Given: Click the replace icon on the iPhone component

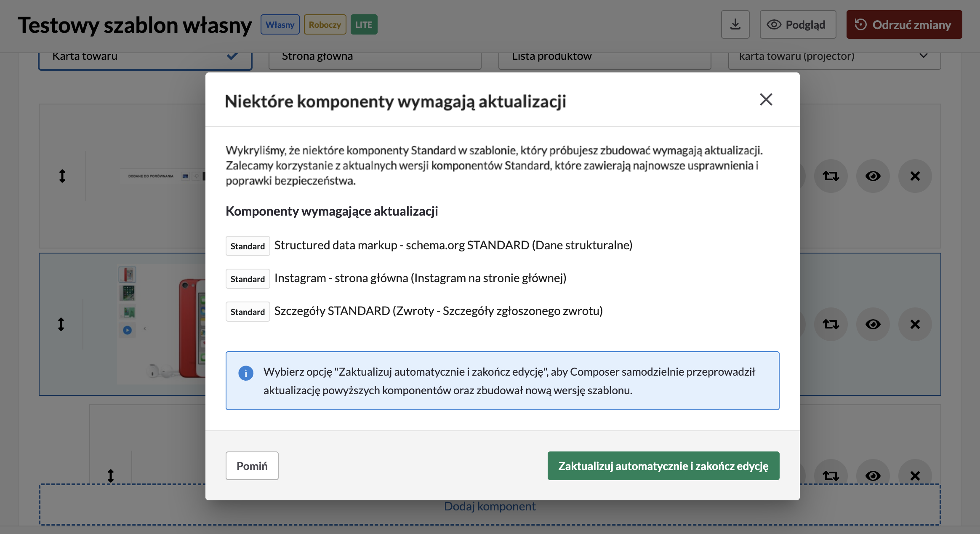Looking at the screenshot, I should pyautogui.click(x=831, y=324).
